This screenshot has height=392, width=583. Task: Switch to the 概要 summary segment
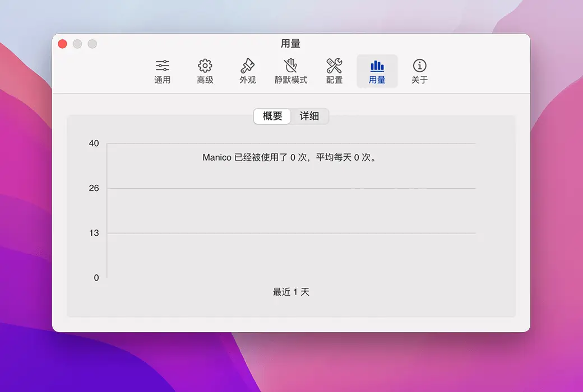pyautogui.click(x=272, y=116)
